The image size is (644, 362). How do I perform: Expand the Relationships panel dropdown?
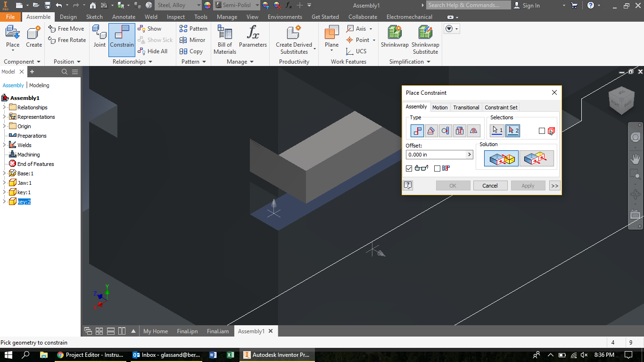[x=150, y=62]
